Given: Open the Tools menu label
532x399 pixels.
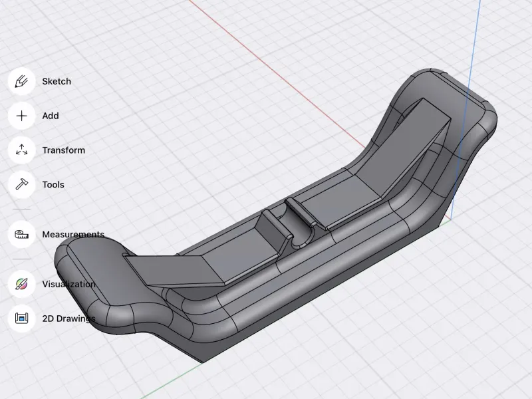Looking at the screenshot, I should pyautogui.click(x=53, y=185).
